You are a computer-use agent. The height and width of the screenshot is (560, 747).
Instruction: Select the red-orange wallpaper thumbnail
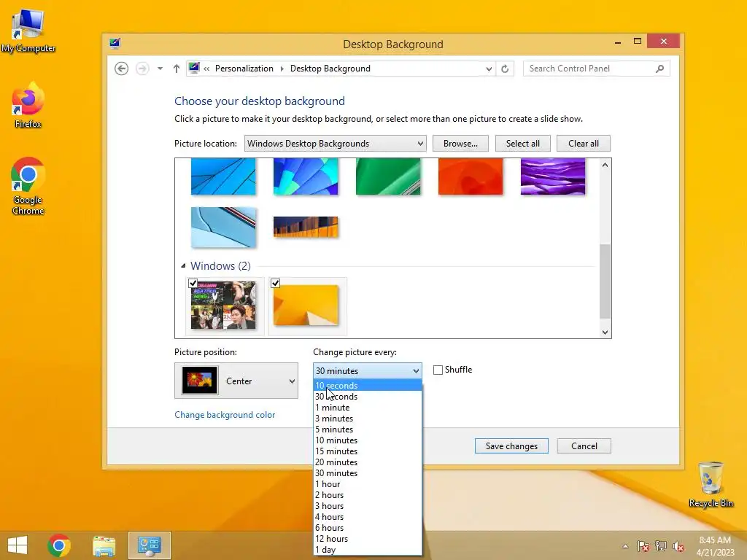pyautogui.click(x=471, y=176)
